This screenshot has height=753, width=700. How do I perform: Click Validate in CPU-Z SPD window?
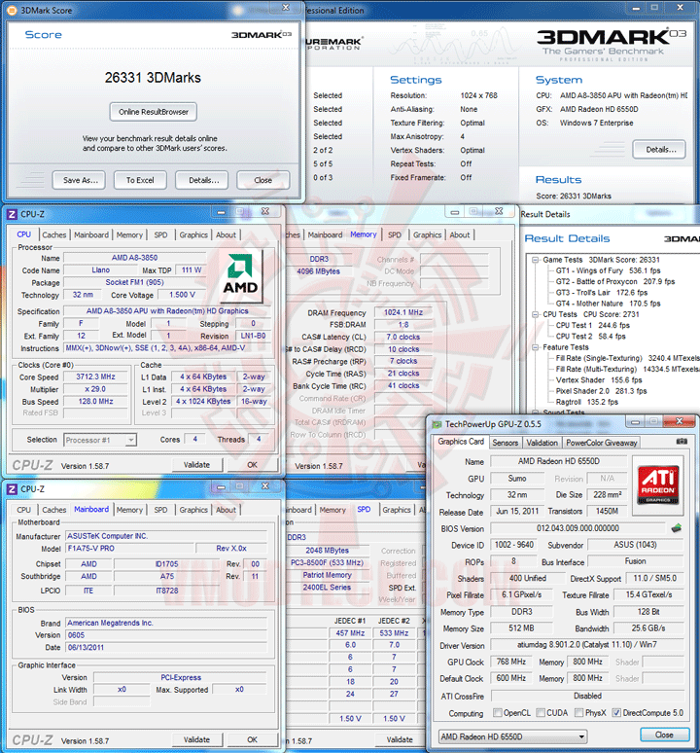pyautogui.click(x=400, y=739)
